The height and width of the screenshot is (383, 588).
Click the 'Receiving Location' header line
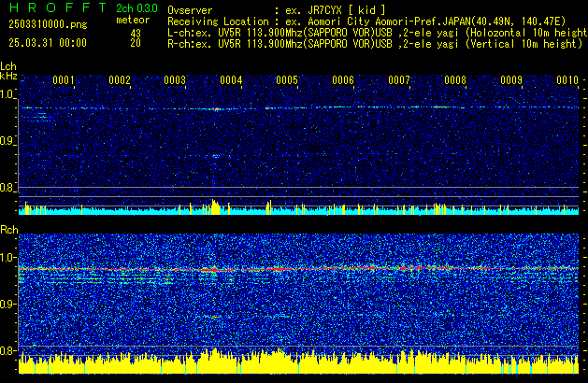(x=366, y=21)
